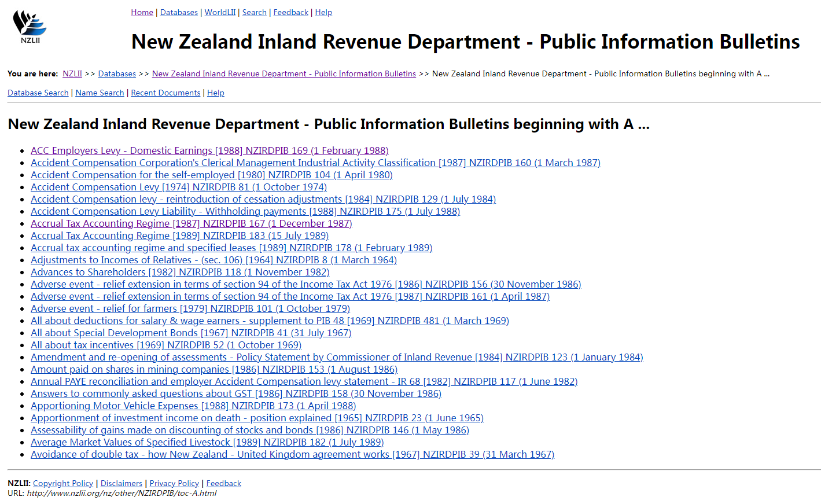821x504 pixels.
Task: Open Apportioning Motor Vehicle Expenses bulletin
Action: click(193, 406)
